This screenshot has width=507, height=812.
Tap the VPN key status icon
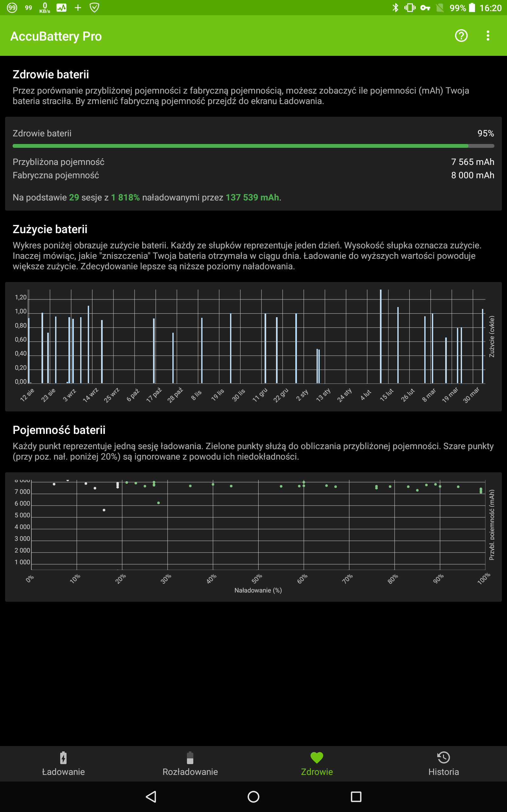[x=425, y=8]
